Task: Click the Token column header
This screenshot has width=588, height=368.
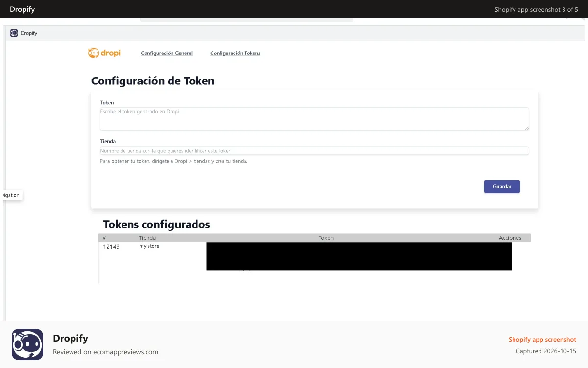Action: 326,238
